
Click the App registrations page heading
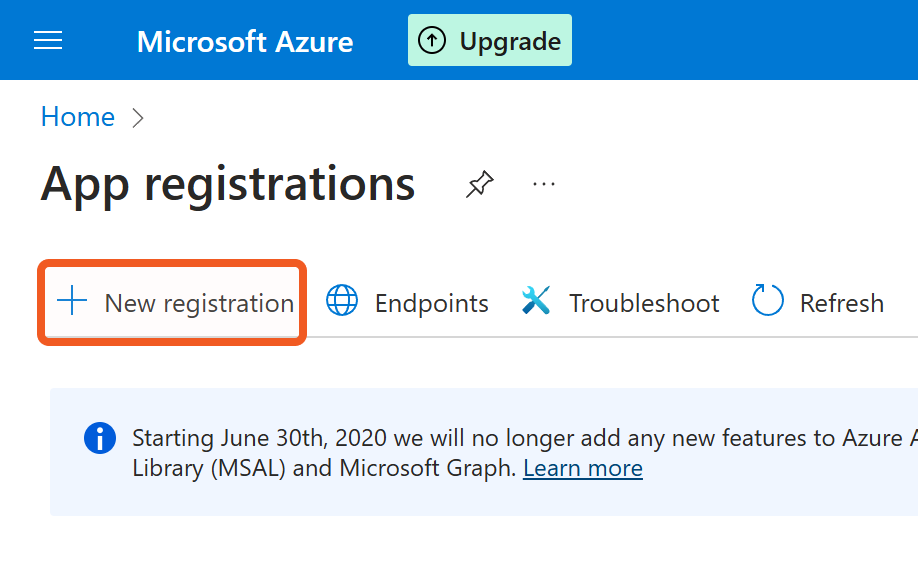coord(228,184)
